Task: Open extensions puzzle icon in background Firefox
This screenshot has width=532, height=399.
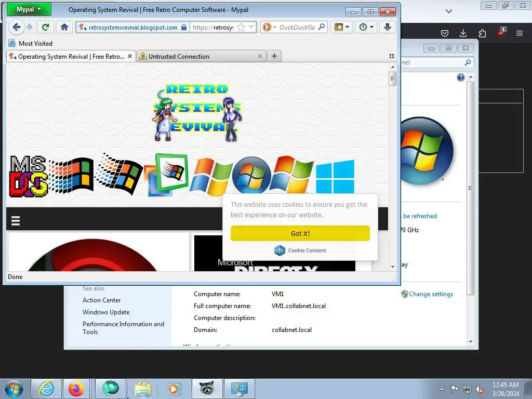Action: pos(482,33)
